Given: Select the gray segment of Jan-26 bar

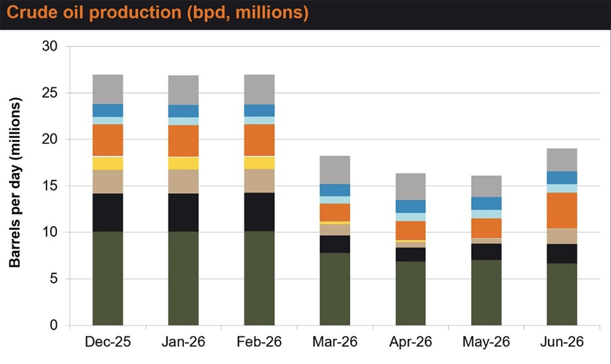Looking at the screenshot, I should [x=183, y=91].
